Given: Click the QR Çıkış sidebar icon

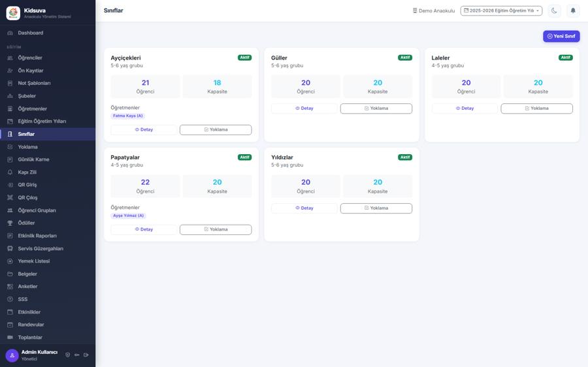Looking at the screenshot, I should click(x=10, y=198).
